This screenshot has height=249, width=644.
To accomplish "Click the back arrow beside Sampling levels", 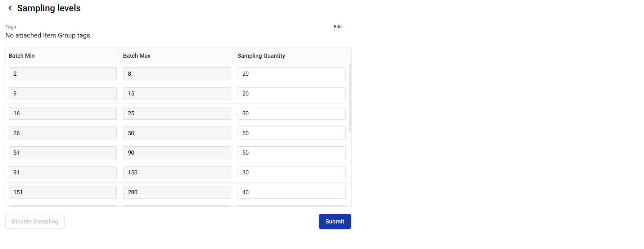I will point(10,8).
